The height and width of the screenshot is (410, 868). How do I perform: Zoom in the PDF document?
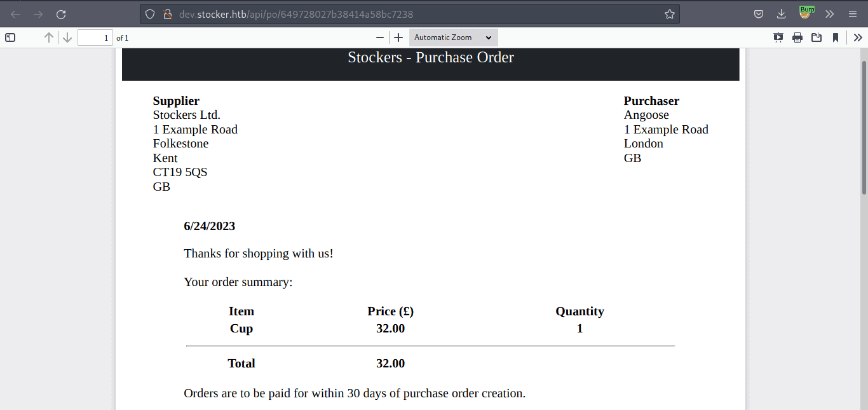(x=398, y=38)
